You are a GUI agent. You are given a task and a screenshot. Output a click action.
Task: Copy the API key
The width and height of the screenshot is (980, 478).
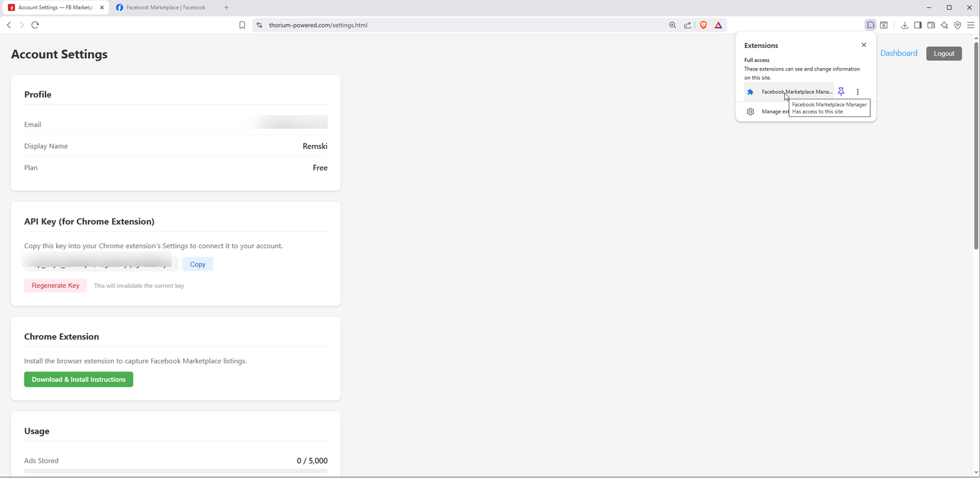tap(198, 264)
